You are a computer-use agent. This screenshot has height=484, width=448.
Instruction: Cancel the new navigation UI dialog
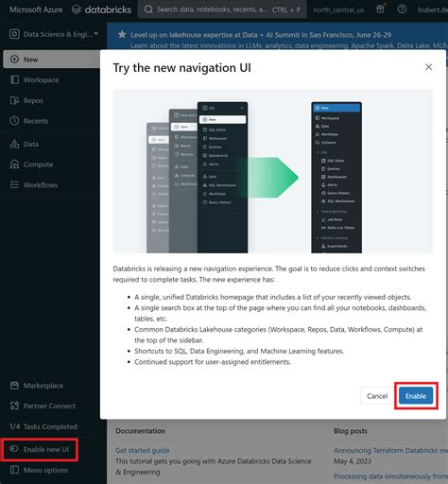point(377,396)
